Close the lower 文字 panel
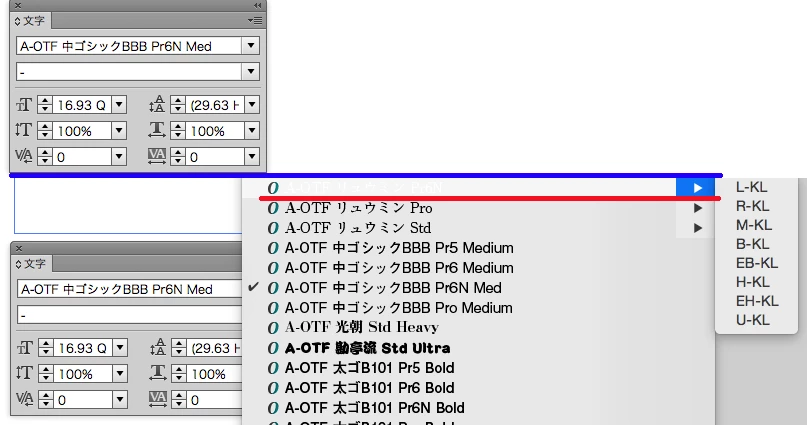This screenshot has height=425, width=807. click(19, 249)
